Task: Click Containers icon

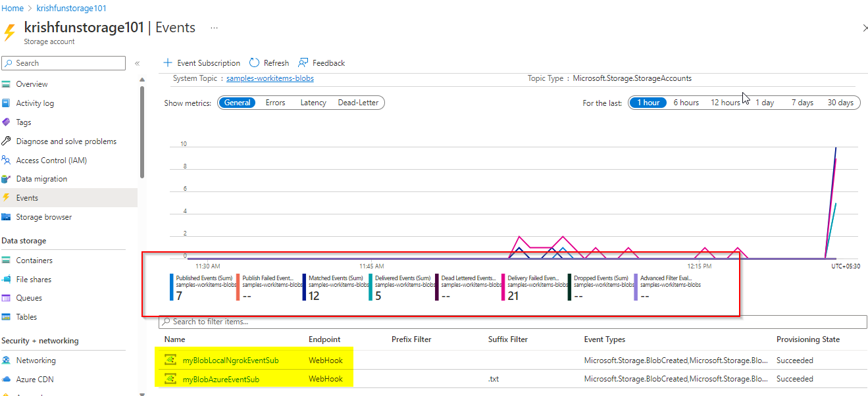Action: point(7,260)
